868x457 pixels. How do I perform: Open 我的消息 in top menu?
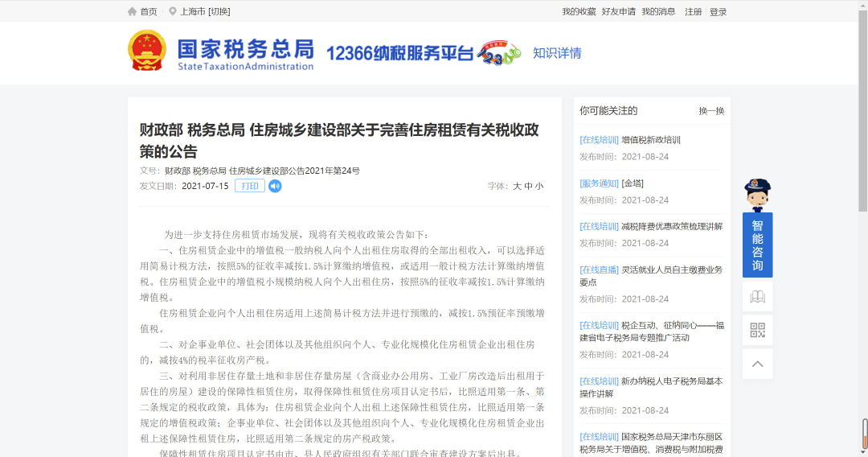click(x=658, y=11)
